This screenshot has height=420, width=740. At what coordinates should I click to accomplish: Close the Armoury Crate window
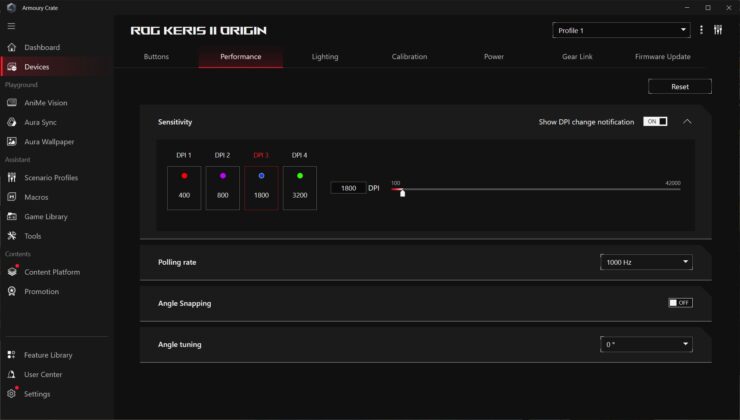(x=729, y=8)
